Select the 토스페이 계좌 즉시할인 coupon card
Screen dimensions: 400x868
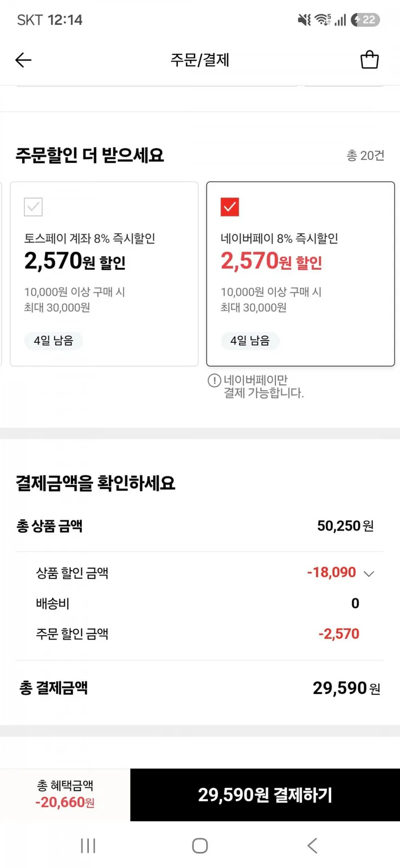[104, 274]
